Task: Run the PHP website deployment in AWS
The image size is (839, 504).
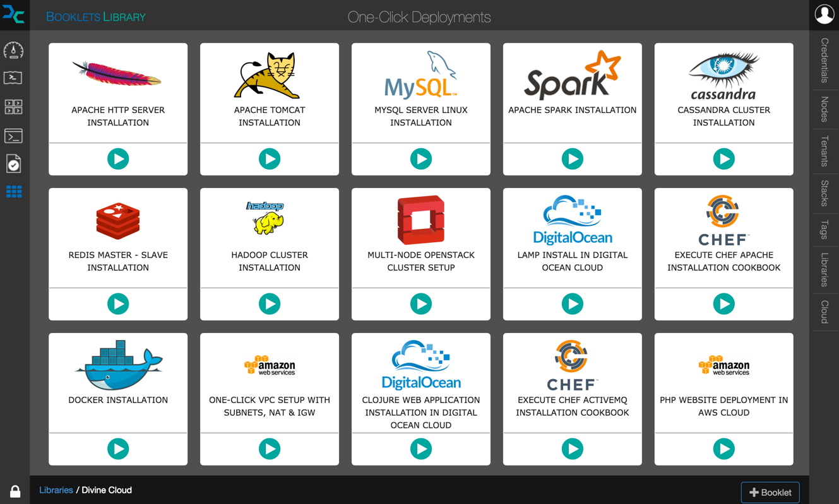Action: [x=723, y=449]
